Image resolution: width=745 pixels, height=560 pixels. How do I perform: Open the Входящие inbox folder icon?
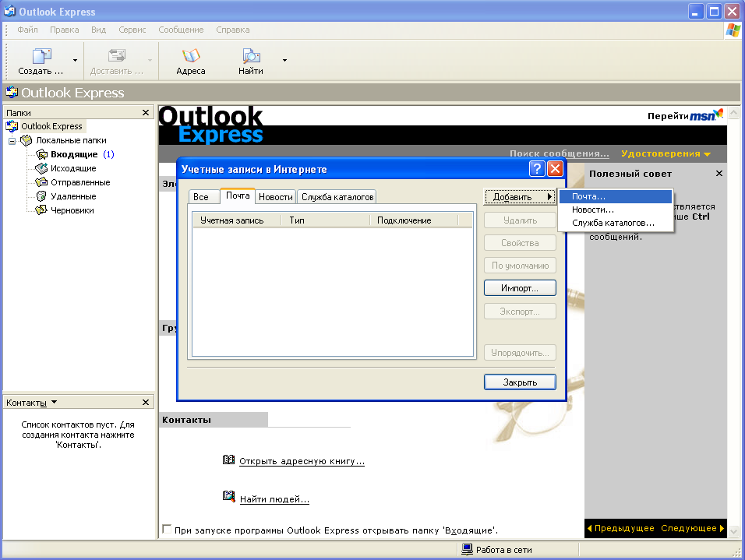[x=41, y=154]
